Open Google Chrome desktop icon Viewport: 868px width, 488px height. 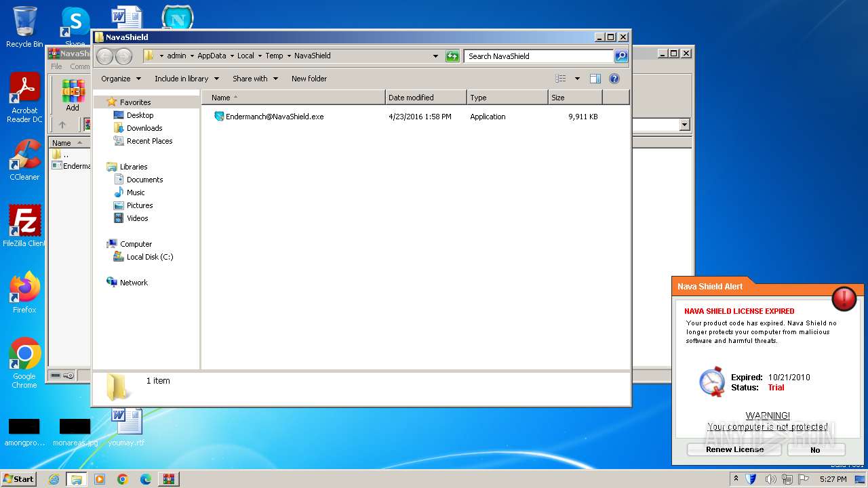(24, 363)
